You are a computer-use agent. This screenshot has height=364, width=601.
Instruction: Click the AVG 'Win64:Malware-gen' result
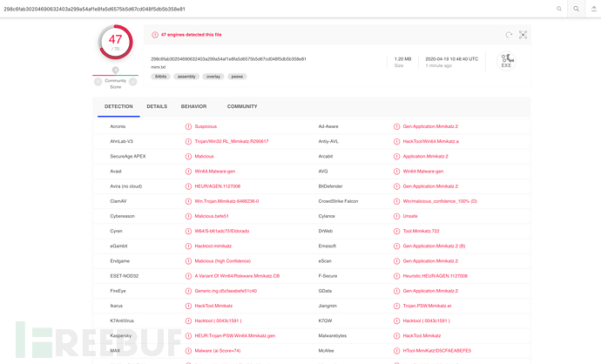[422, 172]
